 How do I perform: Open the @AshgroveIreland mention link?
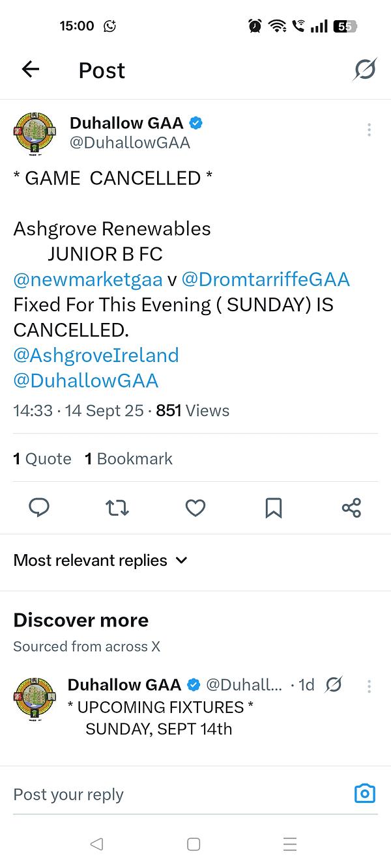[x=96, y=356]
